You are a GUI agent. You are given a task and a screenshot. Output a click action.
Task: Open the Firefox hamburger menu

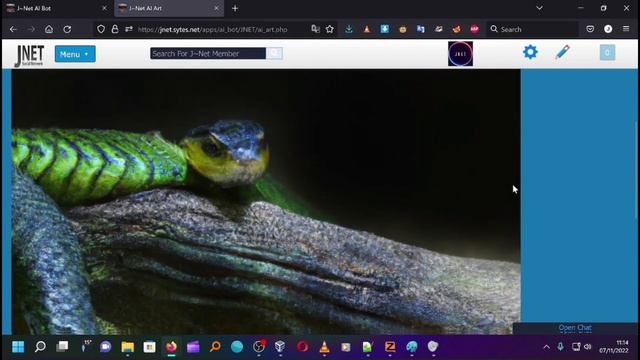626,29
